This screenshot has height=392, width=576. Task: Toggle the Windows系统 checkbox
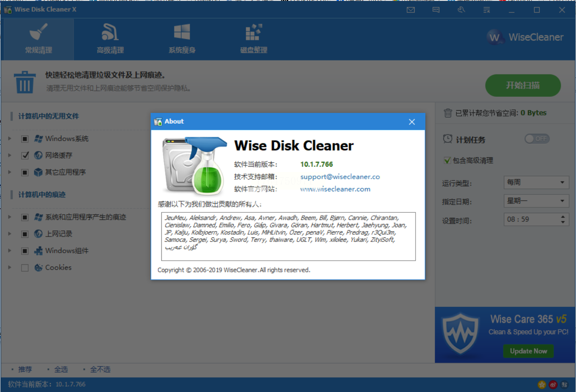[25, 139]
